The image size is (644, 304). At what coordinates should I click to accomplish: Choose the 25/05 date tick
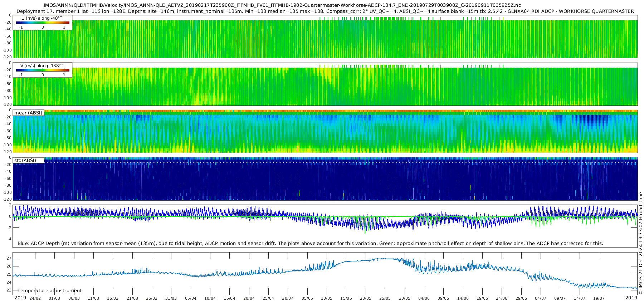(x=385, y=298)
